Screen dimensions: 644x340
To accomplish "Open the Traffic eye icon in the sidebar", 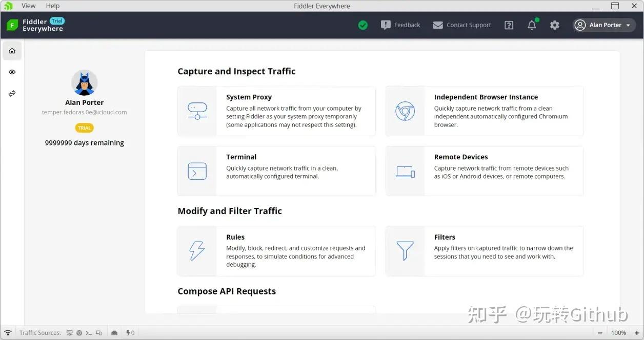I will [12, 72].
